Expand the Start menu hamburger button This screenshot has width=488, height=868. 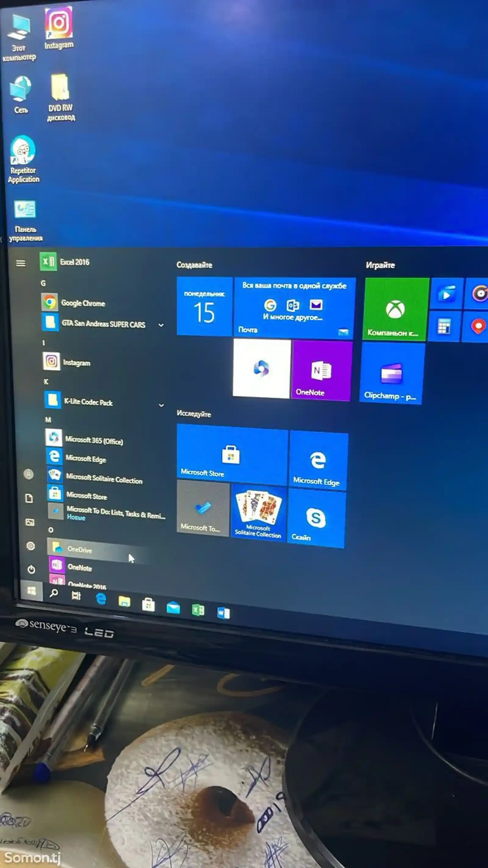coord(20,263)
